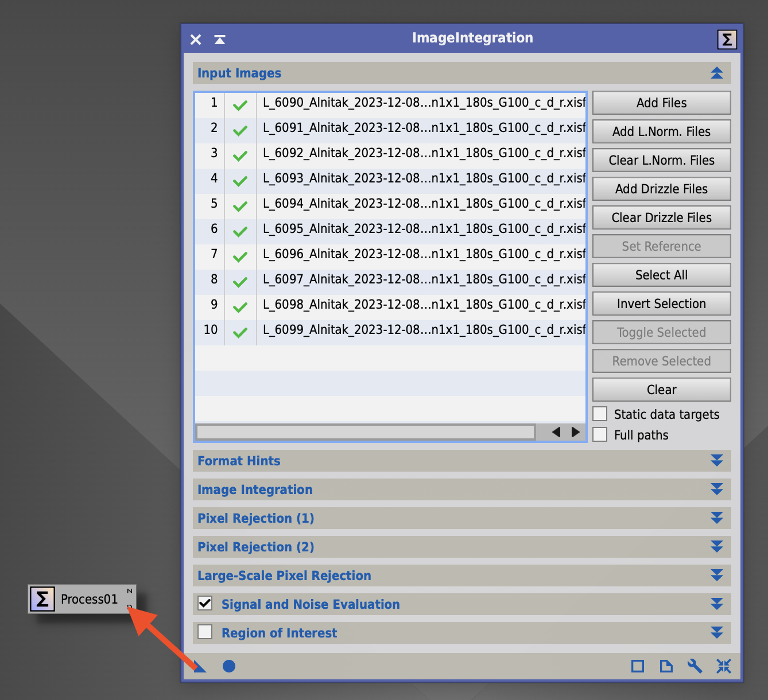Check Static data targets
Screen dimensions: 768x700
600,413
